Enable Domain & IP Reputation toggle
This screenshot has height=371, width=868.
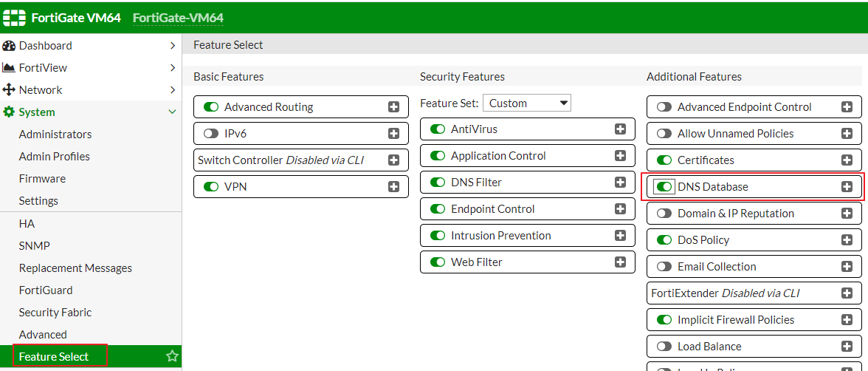tap(664, 214)
